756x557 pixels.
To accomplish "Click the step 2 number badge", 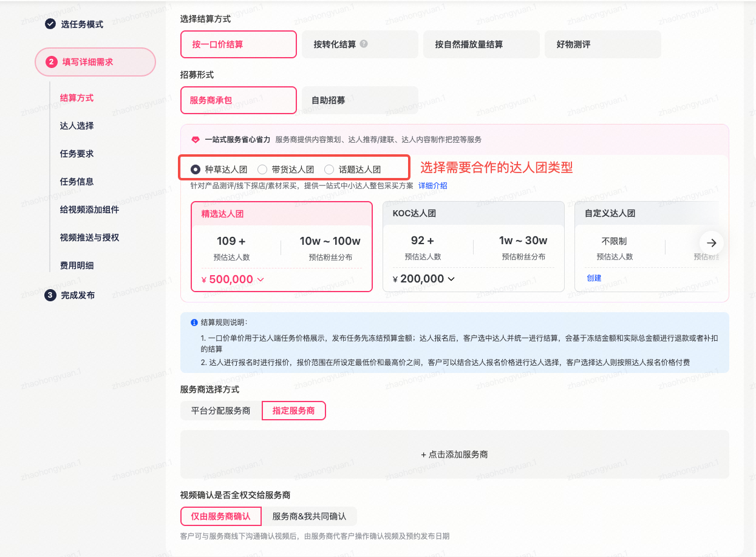I will pos(51,62).
